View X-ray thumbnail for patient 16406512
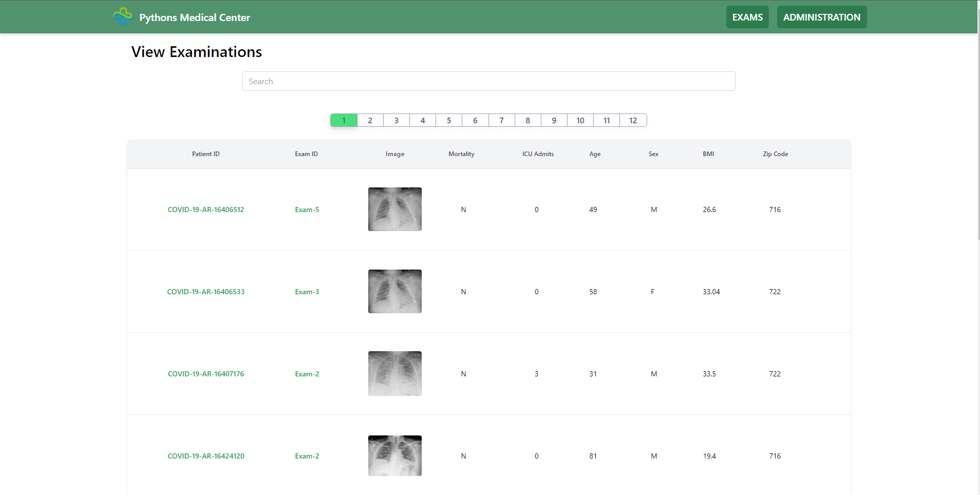This screenshot has width=980, height=495. tap(394, 209)
